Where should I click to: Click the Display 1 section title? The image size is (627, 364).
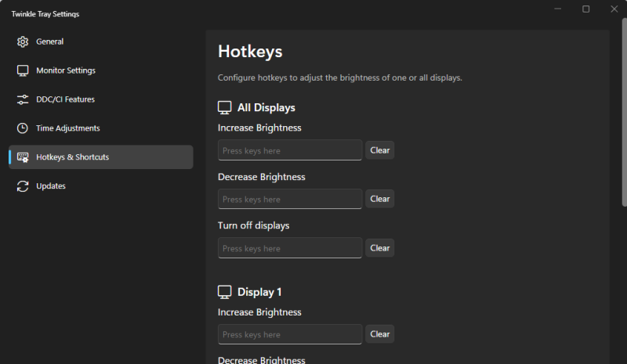[259, 292]
